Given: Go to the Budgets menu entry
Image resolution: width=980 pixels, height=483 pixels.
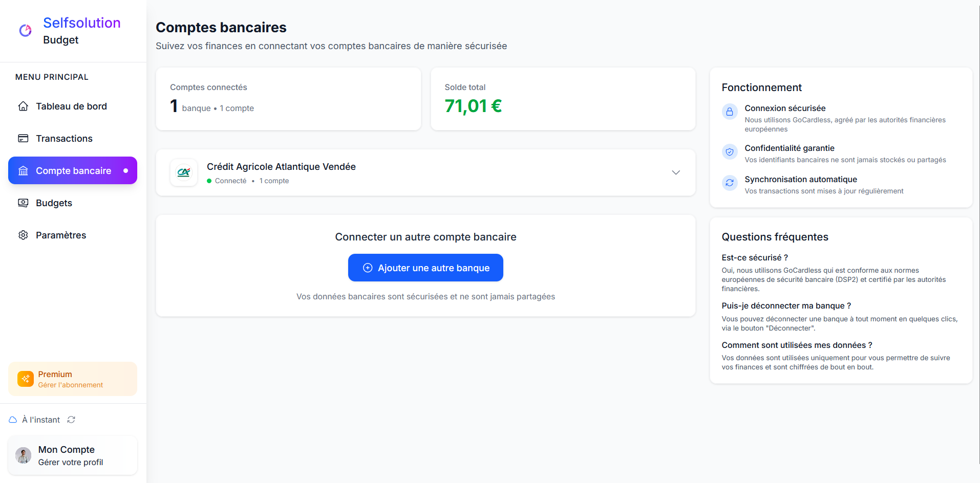Looking at the screenshot, I should pyautogui.click(x=54, y=203).
